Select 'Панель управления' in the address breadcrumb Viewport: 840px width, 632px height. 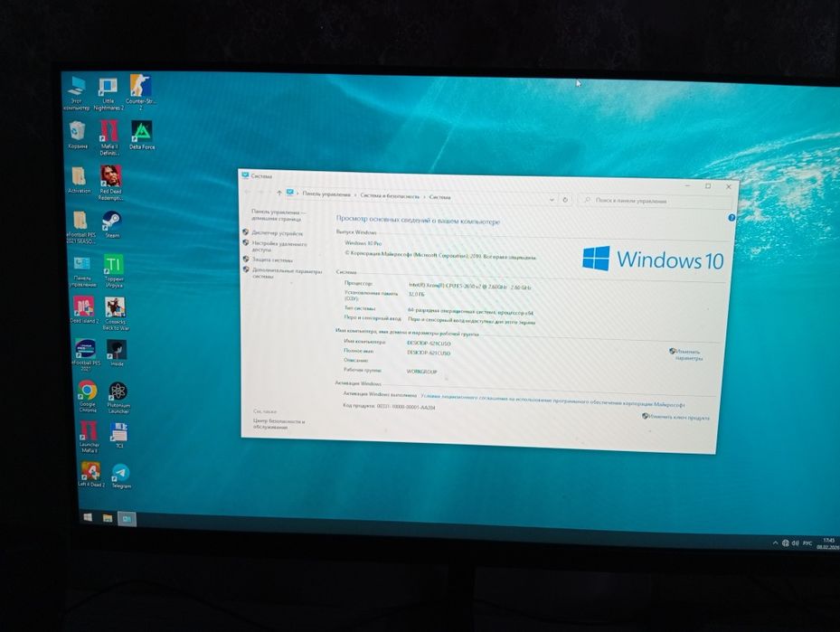coord(326,194)
